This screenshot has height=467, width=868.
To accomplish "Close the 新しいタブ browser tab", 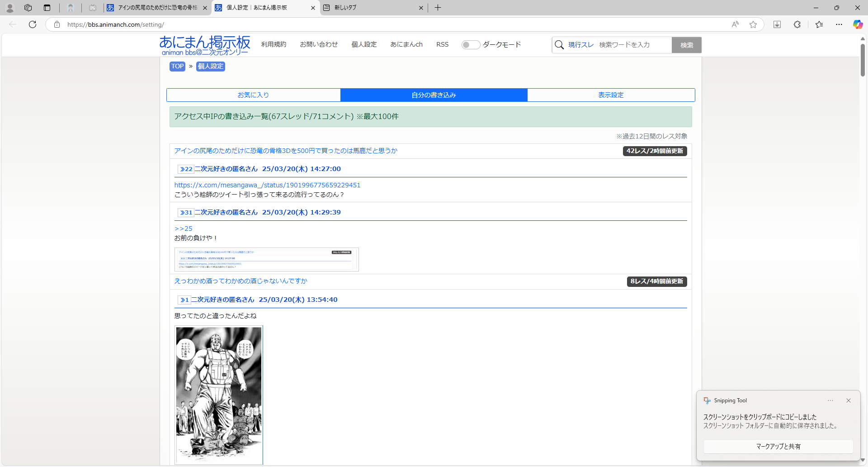I will pos(421,8).
